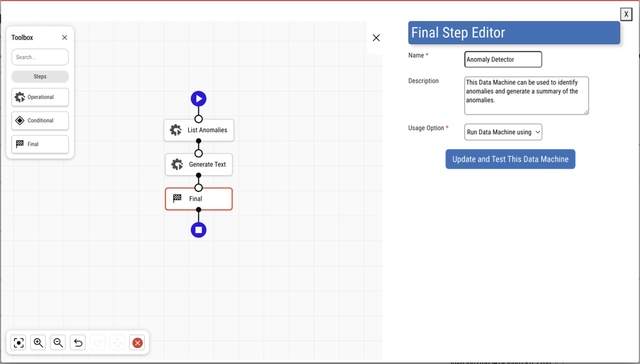The height and width of the screenshot is (364, 640).
Task: Click the red delete circle icon
Action: click(137, 343)
